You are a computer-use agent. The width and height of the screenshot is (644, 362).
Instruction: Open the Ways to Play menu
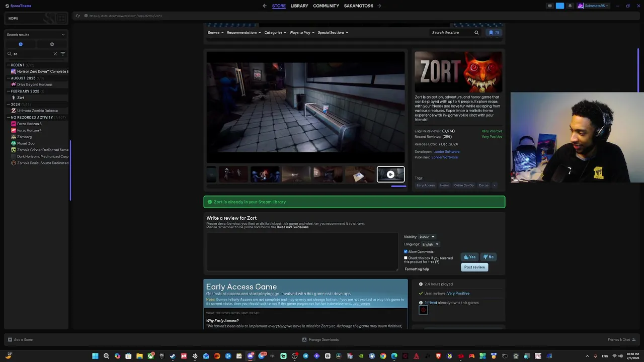[302, 33]
